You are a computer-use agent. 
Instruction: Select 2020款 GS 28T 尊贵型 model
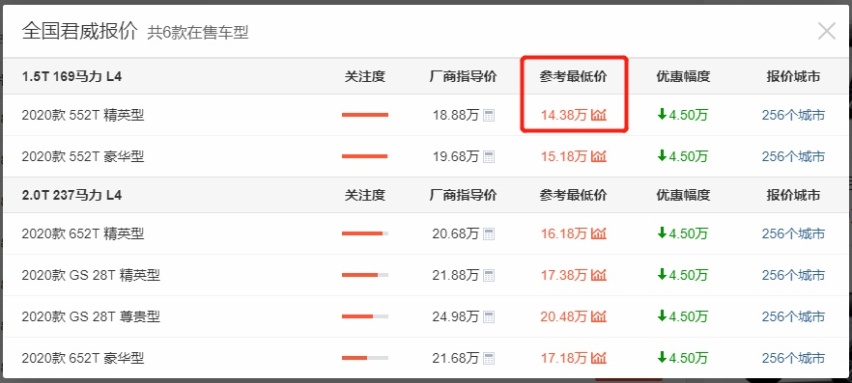point(91,316)
